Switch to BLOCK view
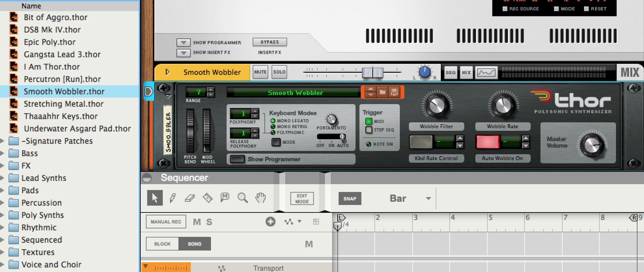Image resolution: width=644 pixels, height=272 pixels. 162,244
